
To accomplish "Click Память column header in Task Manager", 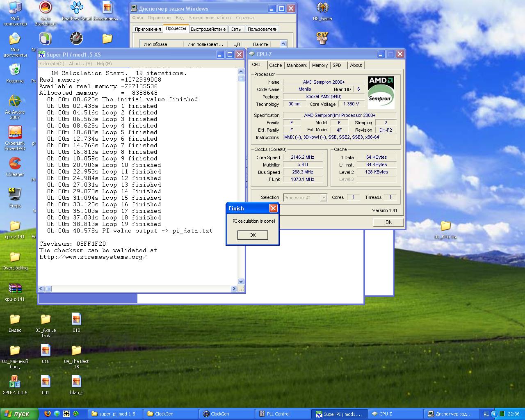I will pos(260,44).
